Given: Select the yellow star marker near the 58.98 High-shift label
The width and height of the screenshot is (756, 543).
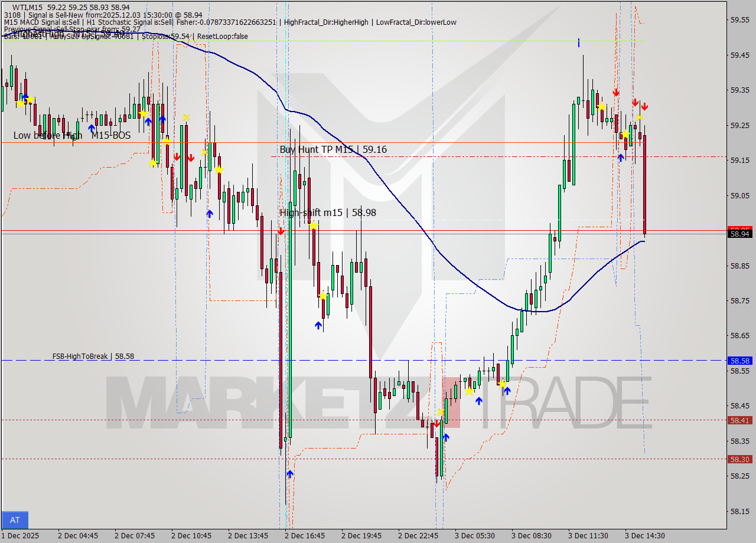Looking at the screenshot, I should 312,225.
